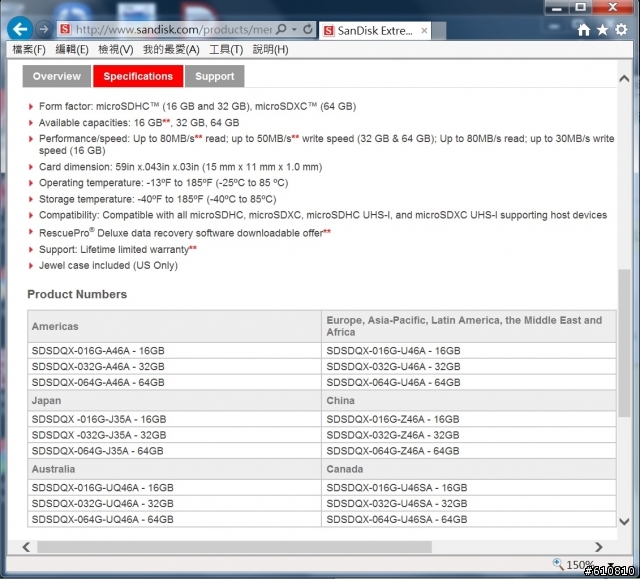Open the 檢視(V) menu

tap(116, 50)
